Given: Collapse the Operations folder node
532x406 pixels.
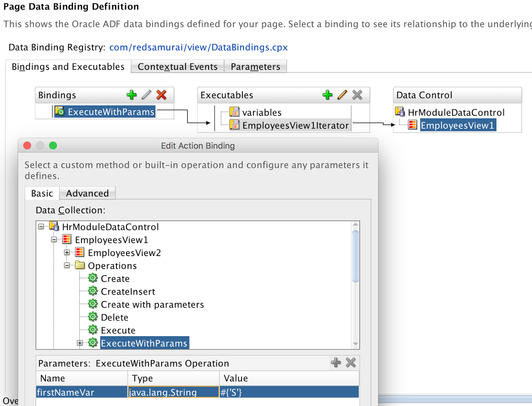Looking at the screenshot, I should [67, 265].
